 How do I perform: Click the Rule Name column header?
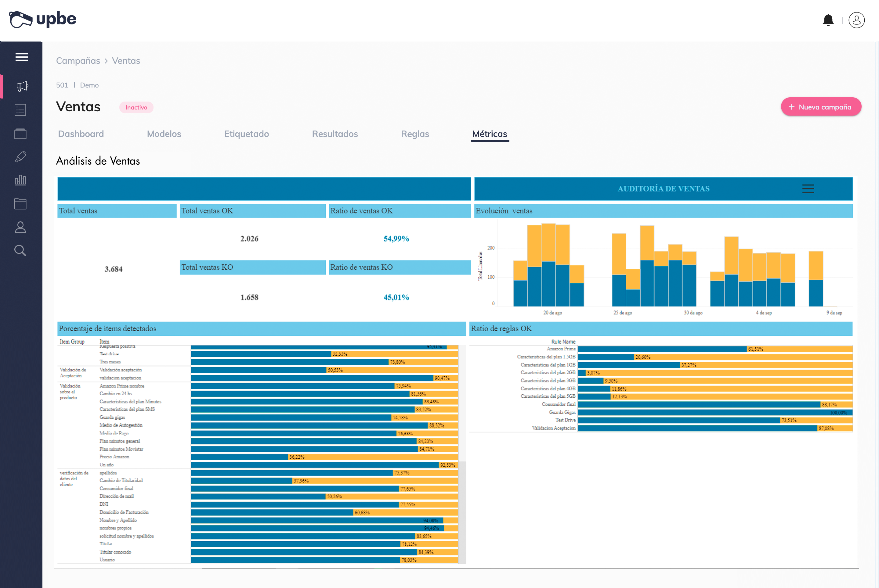click(563, 342)
